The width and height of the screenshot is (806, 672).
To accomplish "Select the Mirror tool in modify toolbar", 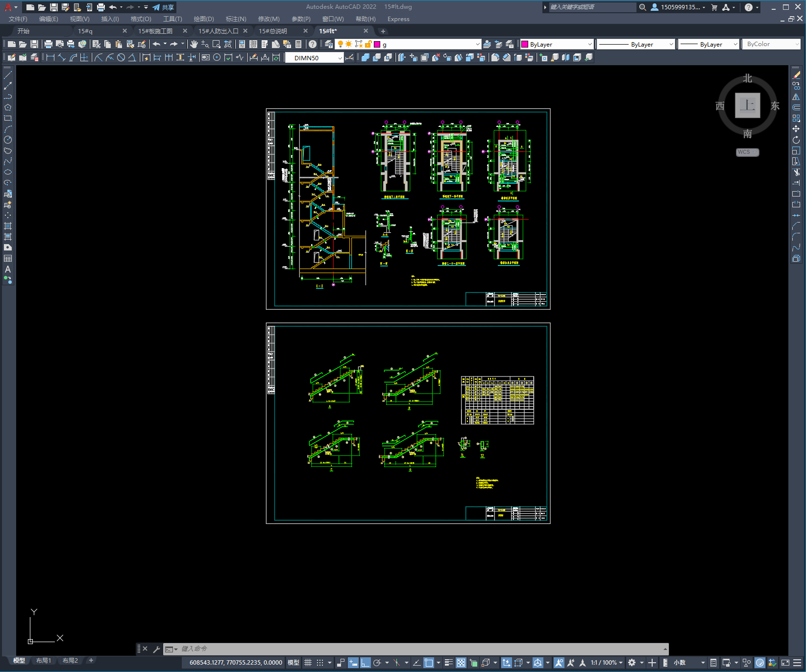I will [796, 97].
